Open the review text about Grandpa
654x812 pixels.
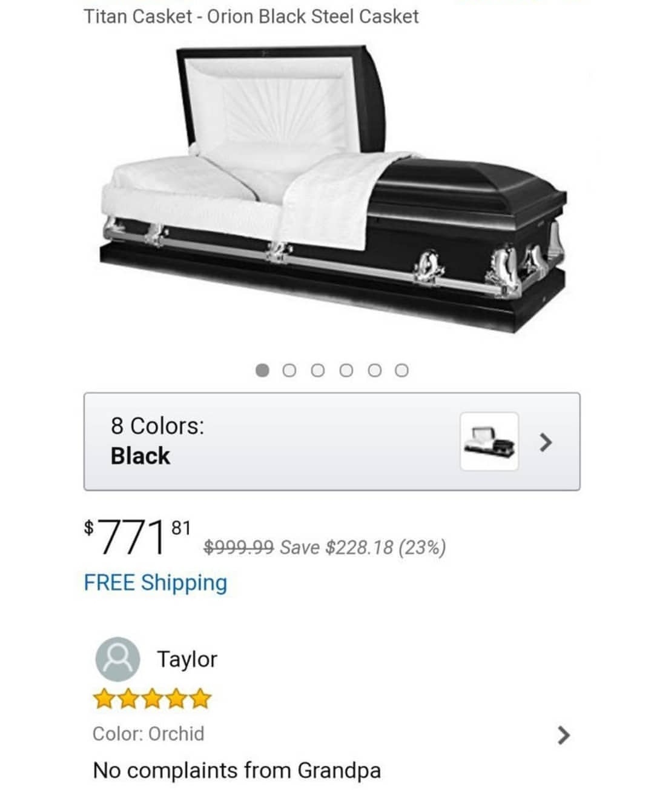(x=237, y=771)
